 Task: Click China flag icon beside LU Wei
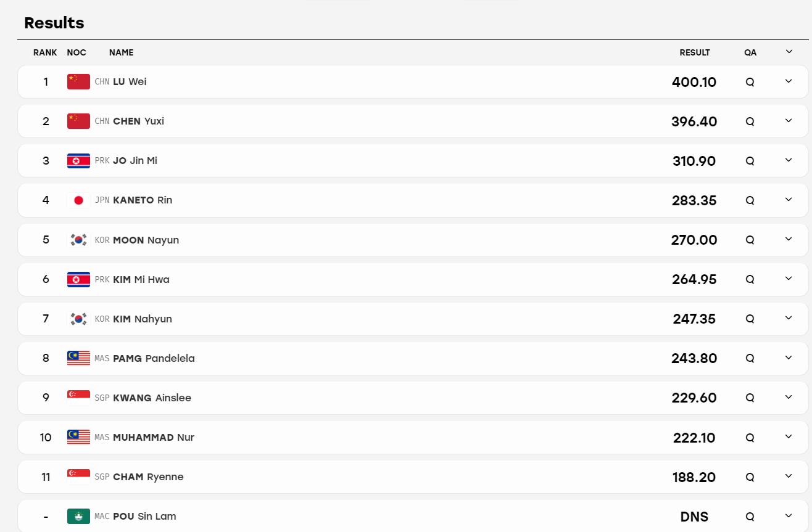coord(78,81)
